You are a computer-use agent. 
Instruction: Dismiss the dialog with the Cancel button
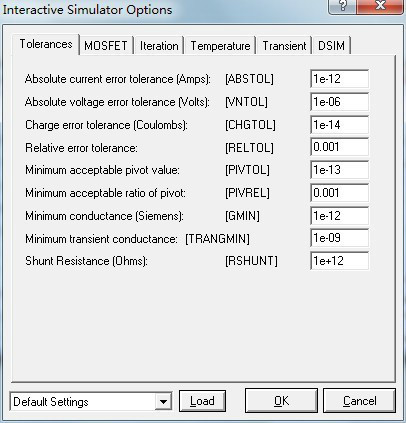(x=359, y=401)
